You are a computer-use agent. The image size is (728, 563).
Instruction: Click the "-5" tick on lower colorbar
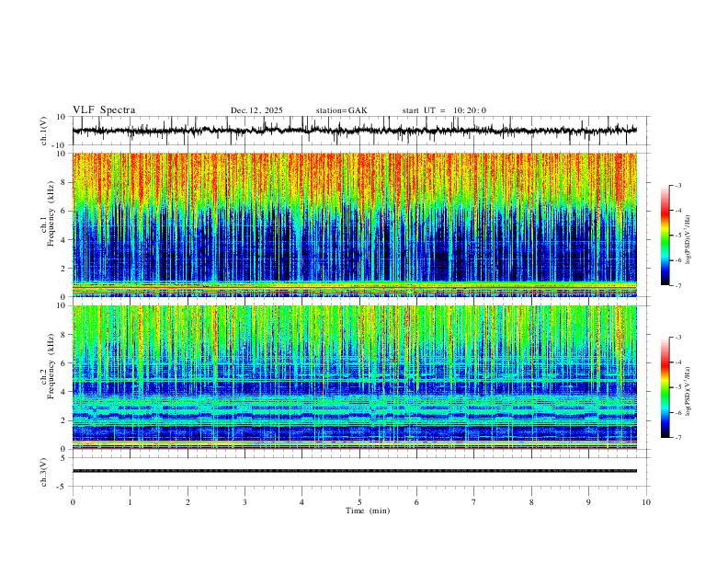(x=677, y=387)
